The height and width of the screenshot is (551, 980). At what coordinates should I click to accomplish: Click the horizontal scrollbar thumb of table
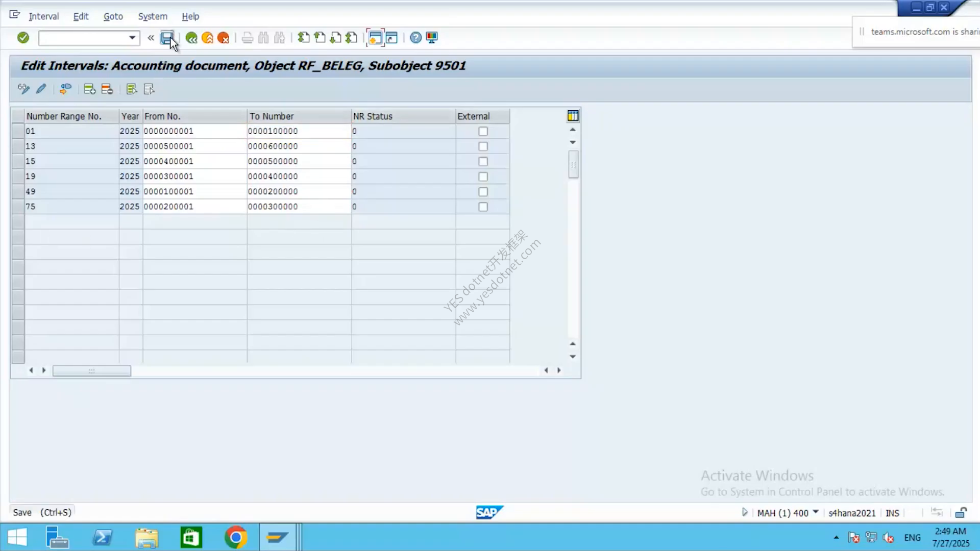(x=92, y=371)
